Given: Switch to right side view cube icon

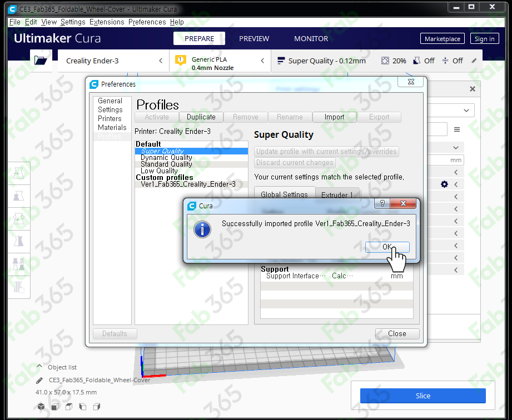Looking at the screenshot, I should tap(97, 406).
